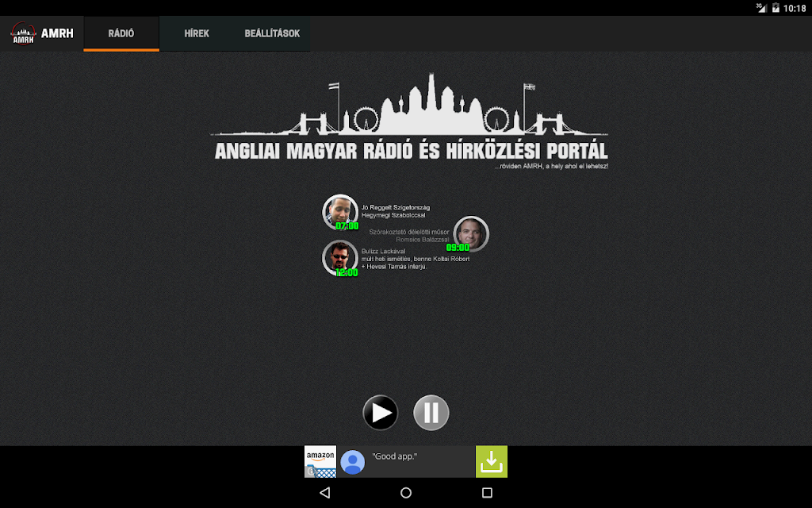This screenshot has height=508, width=812.
Task: Select 'Szórakoztató délelőtti műsor' show text
Action: coord(409,232)
